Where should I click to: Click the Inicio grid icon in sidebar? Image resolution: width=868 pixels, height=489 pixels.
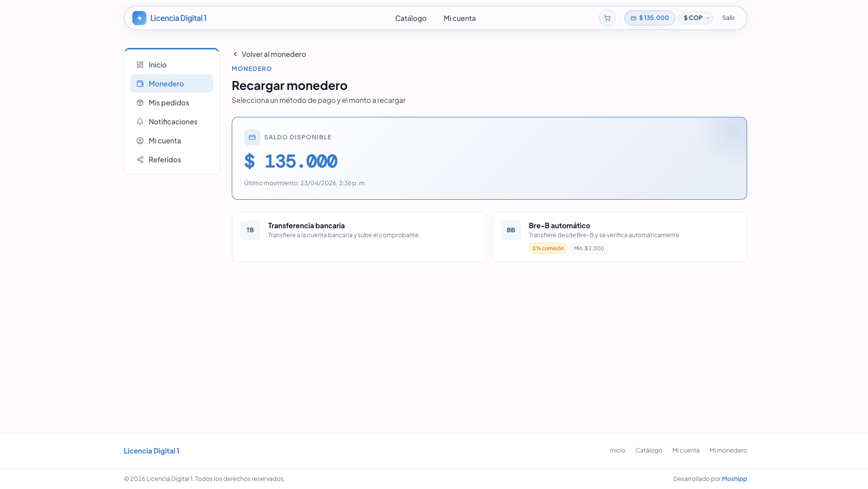pyautogui.click(x=140, y=64)
